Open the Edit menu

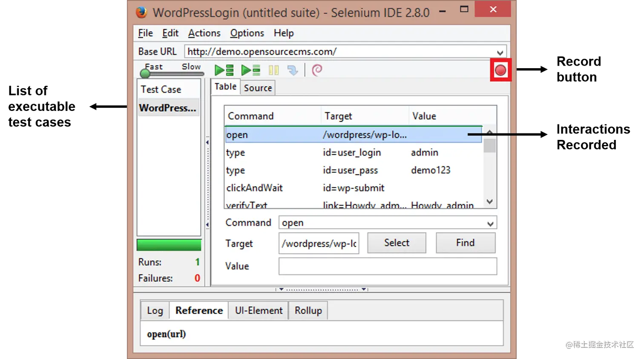pyautogui.click(x=170, y=33)
